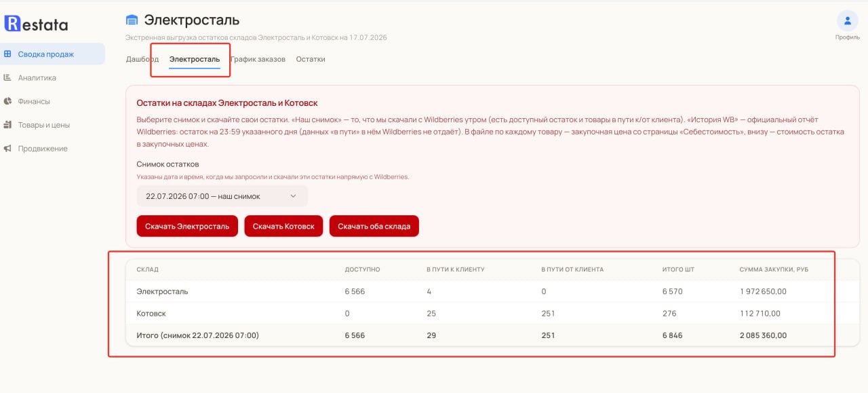Select the Электросталь tab
Screen dimensions: 868x393
point(195,59)
